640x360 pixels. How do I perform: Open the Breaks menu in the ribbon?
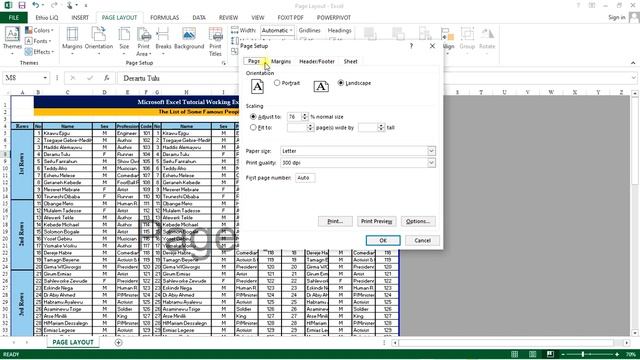click(163, 41)
